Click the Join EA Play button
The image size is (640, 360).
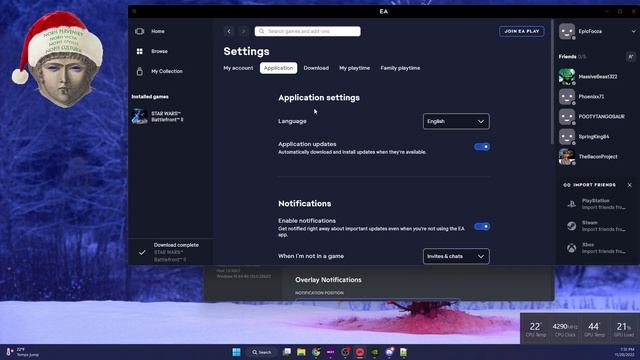click(x=522, y=31)
